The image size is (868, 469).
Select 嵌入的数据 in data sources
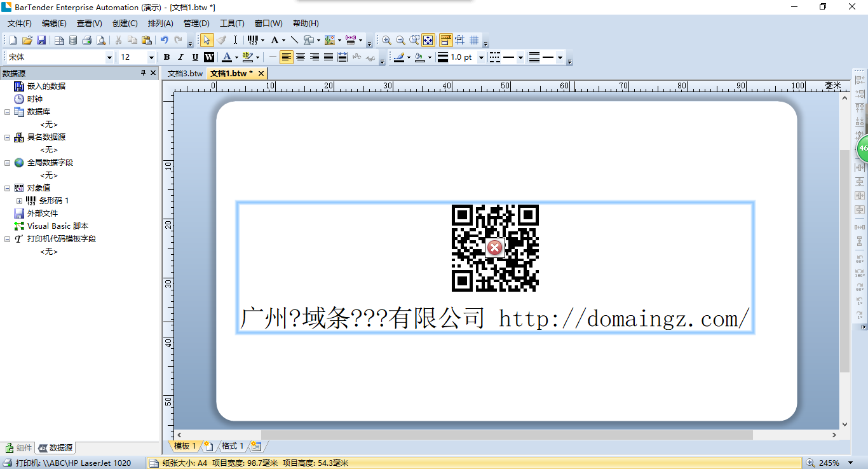(x=46, y=86)
